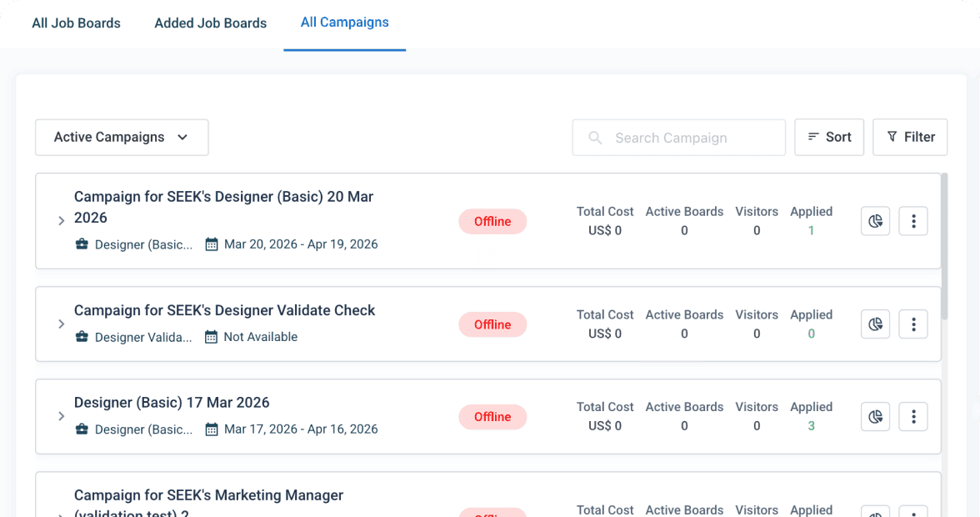The width and height of the screenshot is (980, 517).
Task: Expand Designer (Basic) 17 Mar 2026 campaign
Action: (62, 416)
